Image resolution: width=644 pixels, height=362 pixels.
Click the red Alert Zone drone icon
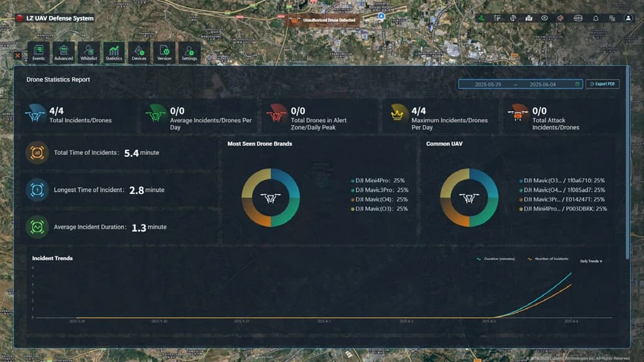click(x=276, y=114)
